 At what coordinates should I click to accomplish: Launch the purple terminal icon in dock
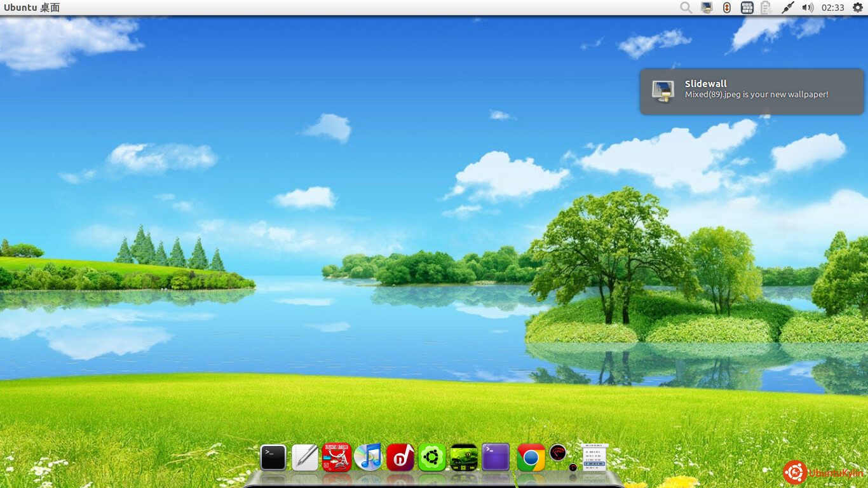point(496,457)
